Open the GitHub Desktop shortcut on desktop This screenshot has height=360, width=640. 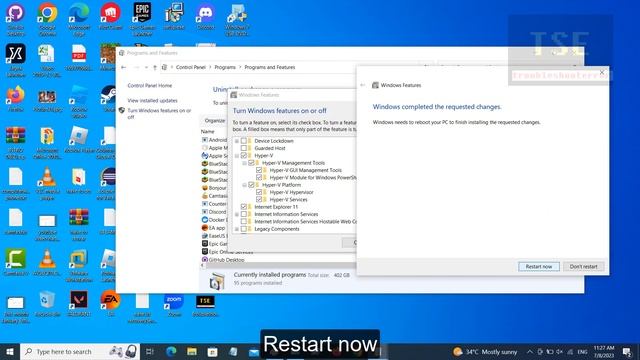[x=16, y=19]
